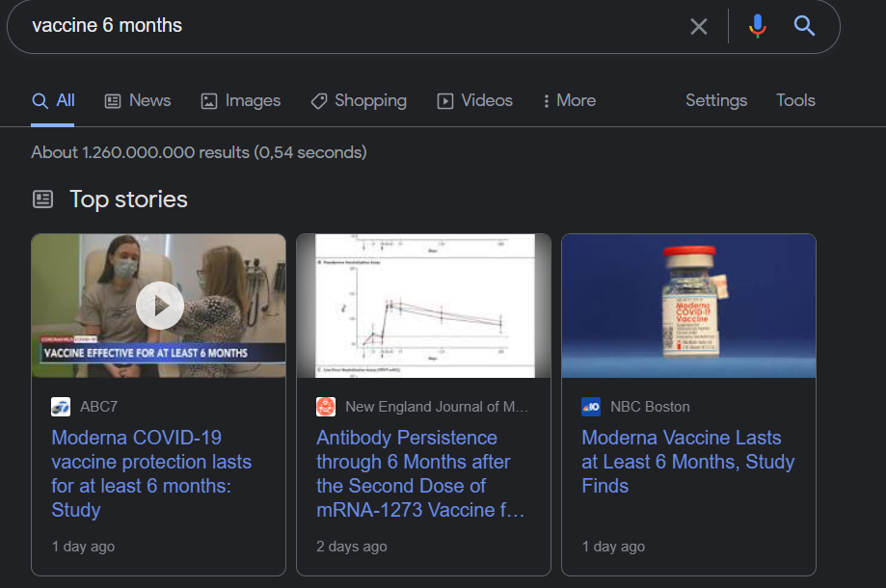This screenshot has height=588, width=886.
Task: Open the Antibody Persistence through 6 Months article
Action: click(x=420, y=473)
